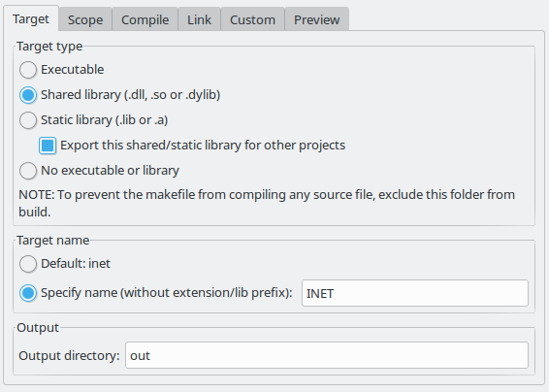Click the target name field containing INET
This screenshot has width=549, height=392.
click(x=415, y=293)
